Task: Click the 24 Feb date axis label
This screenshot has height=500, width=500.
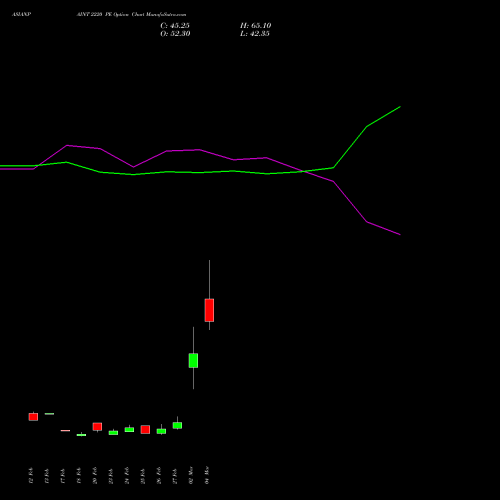Action: (x=127, y=476)
